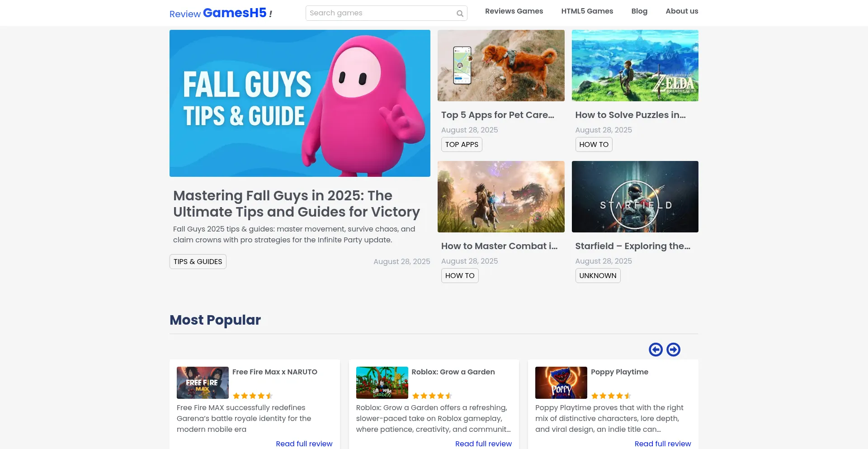This screenshot has width=868, height=449.
Task: Click the TIPS & GUIDES category tag
Action: pos(198,261)
